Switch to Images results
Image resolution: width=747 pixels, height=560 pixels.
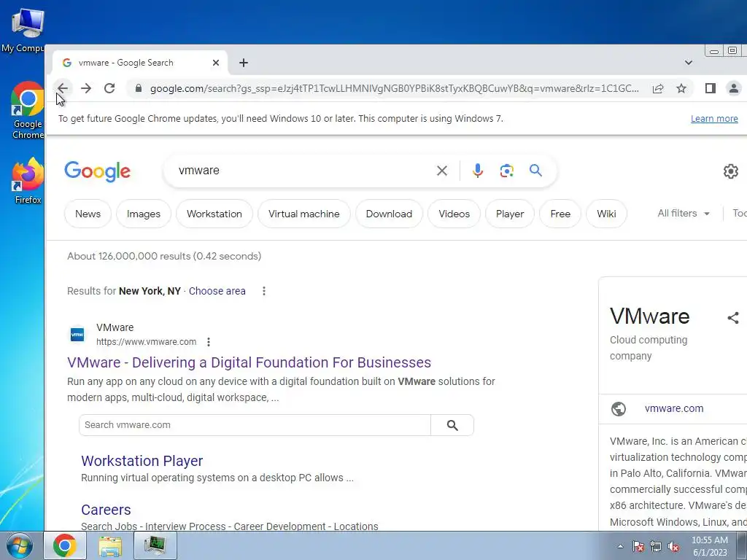(144, 214)
